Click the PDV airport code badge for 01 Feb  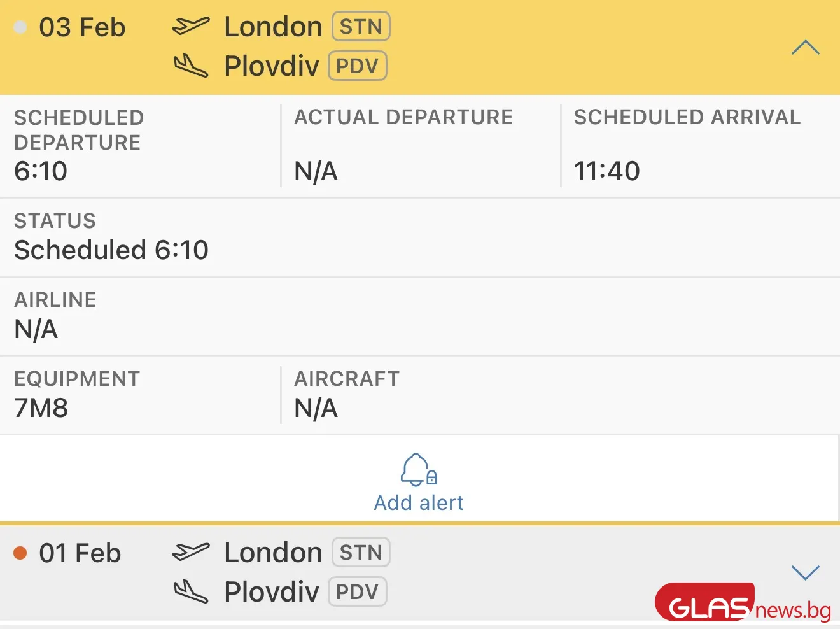(x=357, y=592)
